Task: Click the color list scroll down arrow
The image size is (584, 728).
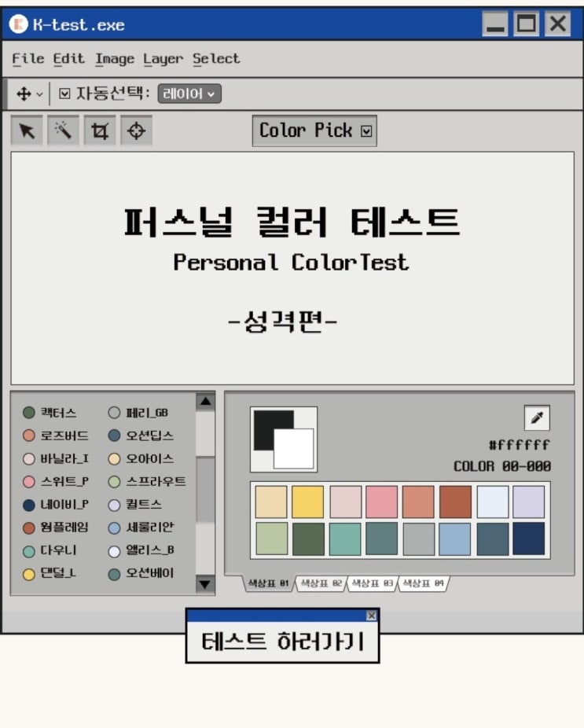Action: coord(205,584)
